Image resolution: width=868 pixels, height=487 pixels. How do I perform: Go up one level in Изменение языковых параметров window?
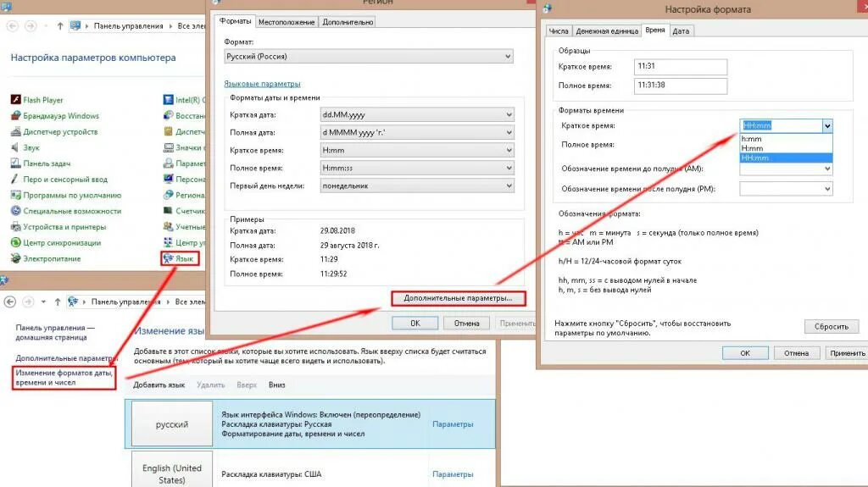(x=58, y=302)
